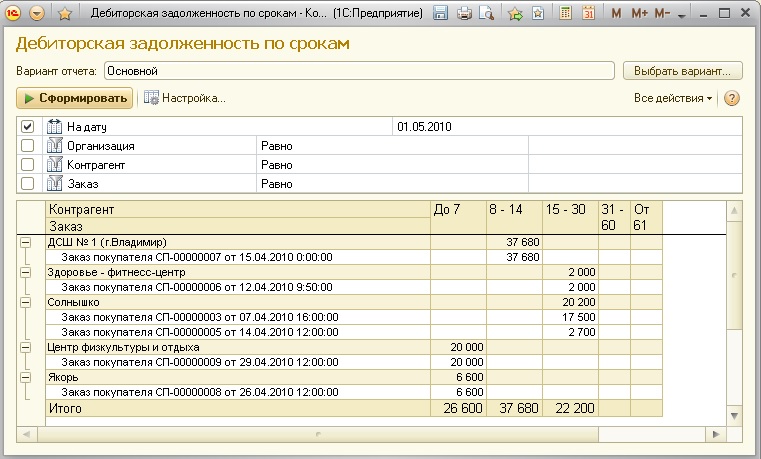Click the До 7 column header

click(458, 217)
